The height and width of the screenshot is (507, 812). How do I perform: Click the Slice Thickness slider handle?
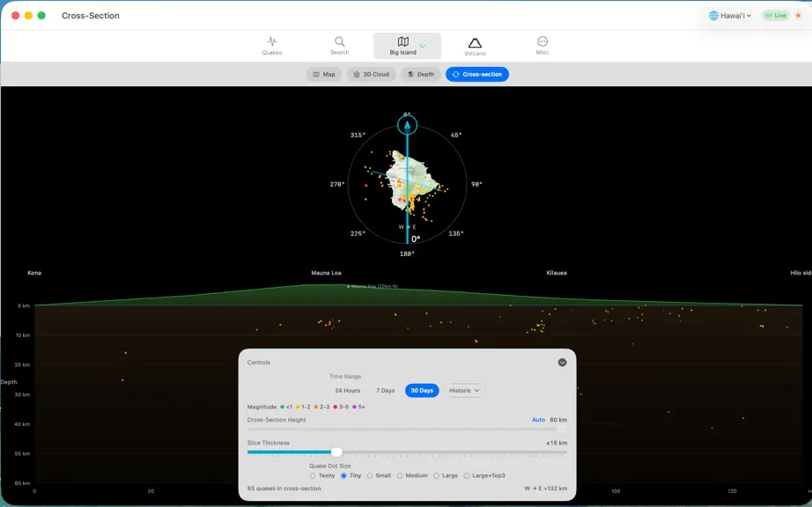[x=336, y=452]
